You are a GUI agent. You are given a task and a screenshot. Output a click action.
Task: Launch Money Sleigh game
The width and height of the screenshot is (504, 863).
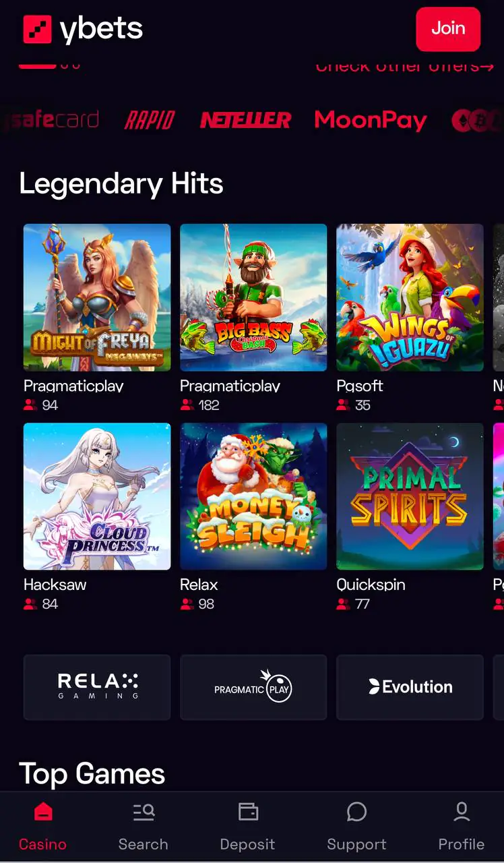(x=253, y=496)
